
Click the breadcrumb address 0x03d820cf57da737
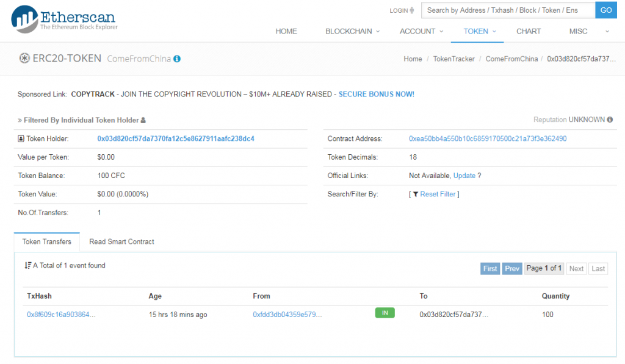coord(581,59)
